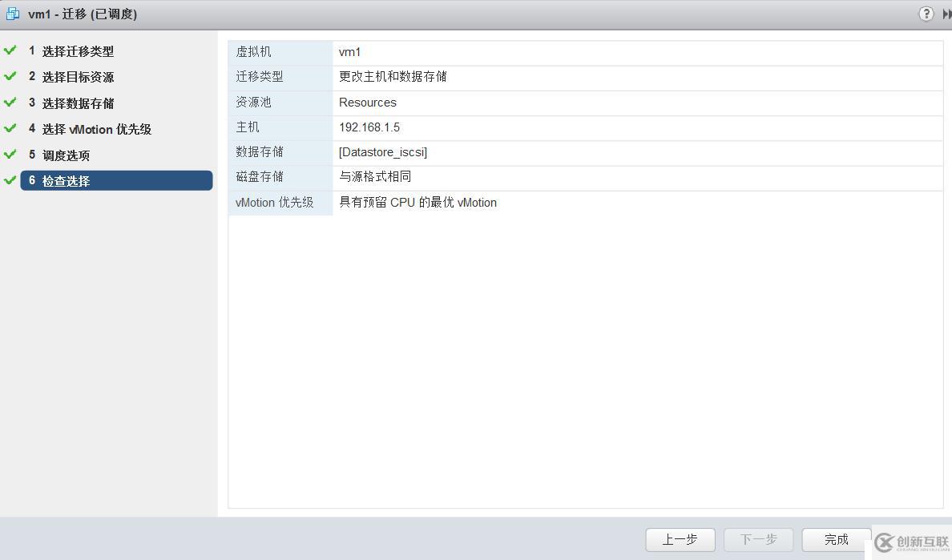
Task: Click the disabled 下一步 button
Action: pos(758,540)
